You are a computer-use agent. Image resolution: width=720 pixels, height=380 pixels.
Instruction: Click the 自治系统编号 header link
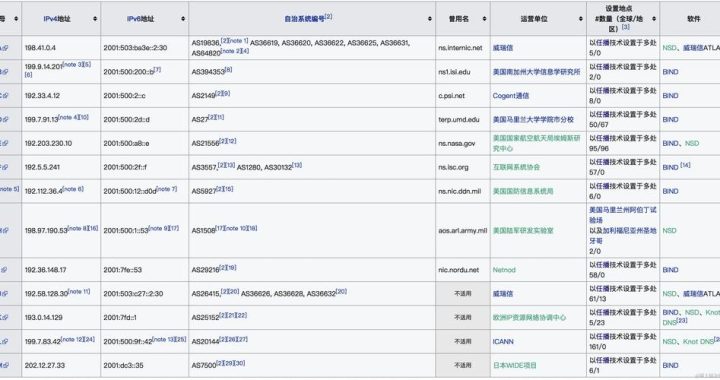coord(304,19)
